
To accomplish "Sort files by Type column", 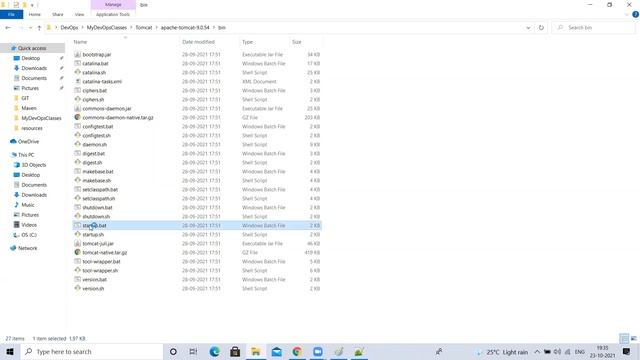I will (247, 42).
